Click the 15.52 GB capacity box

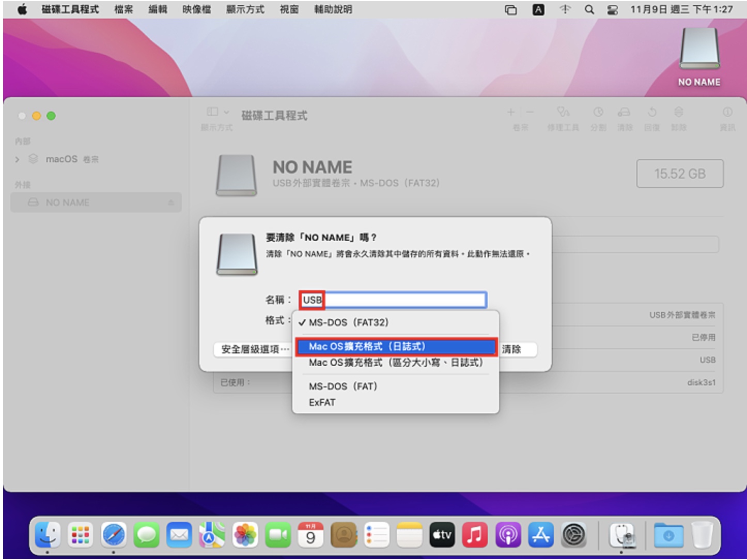pos(680,174)
